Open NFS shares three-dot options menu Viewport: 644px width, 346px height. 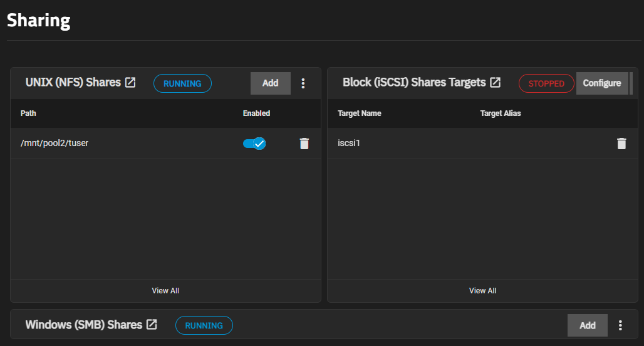click(x=303, y=83)
